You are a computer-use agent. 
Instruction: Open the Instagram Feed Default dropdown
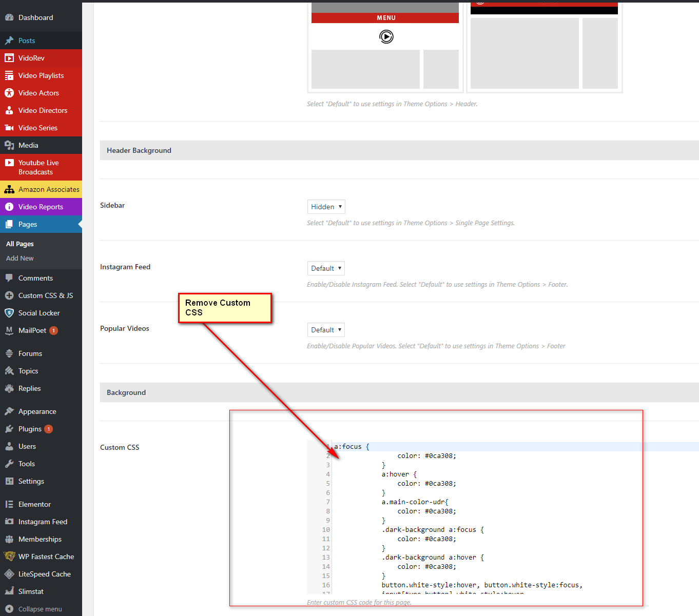click(326, 268)
